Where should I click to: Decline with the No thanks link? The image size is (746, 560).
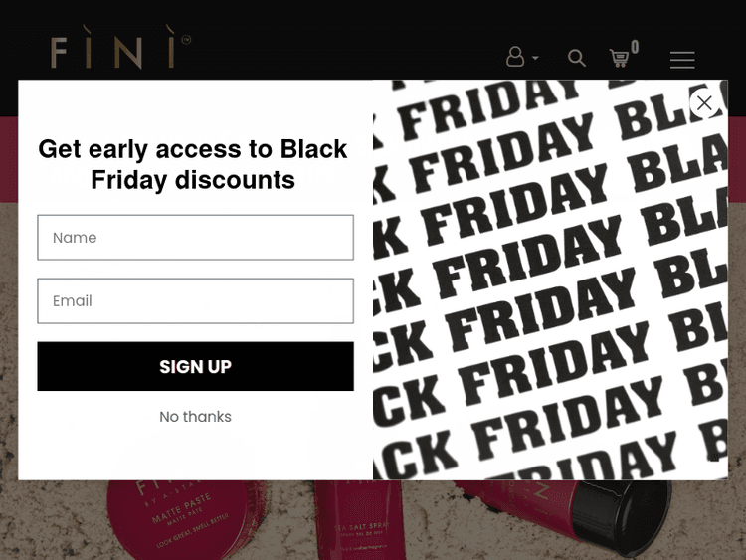(x=195, y=417)
